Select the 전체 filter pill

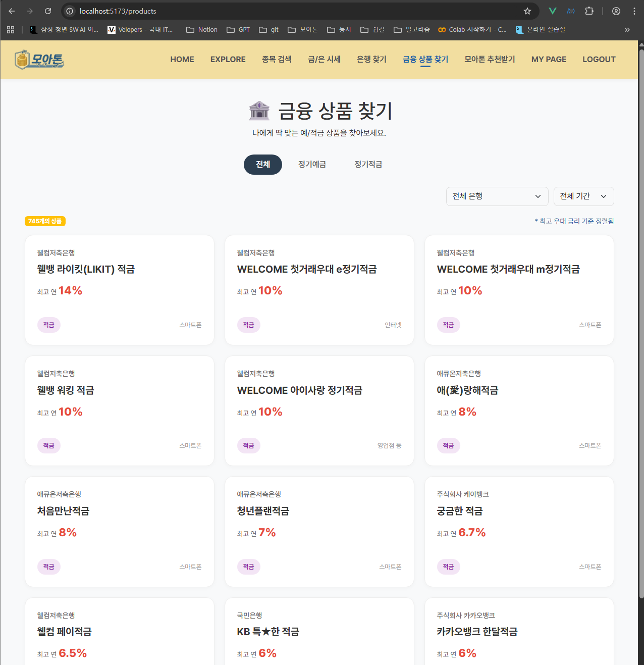click(262, 165)
